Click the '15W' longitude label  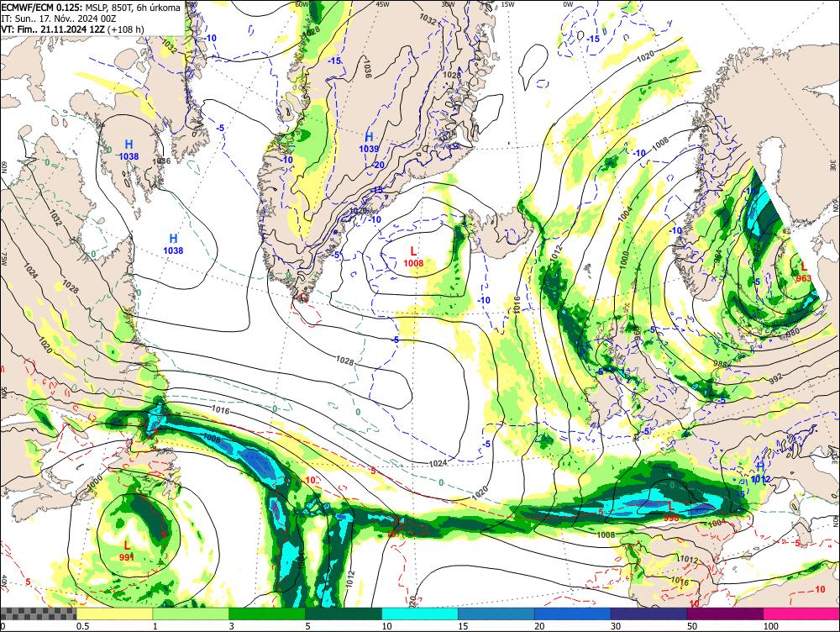(507, 4)
